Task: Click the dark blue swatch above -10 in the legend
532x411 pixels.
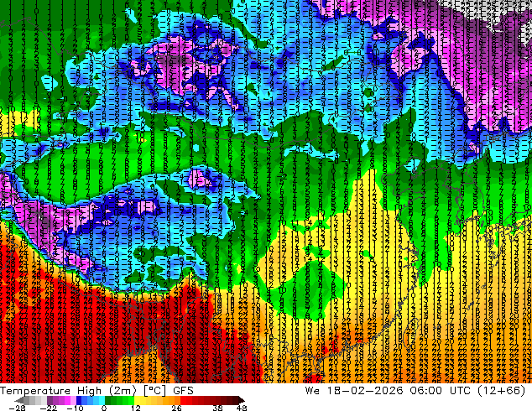Action: pos(79,400)
